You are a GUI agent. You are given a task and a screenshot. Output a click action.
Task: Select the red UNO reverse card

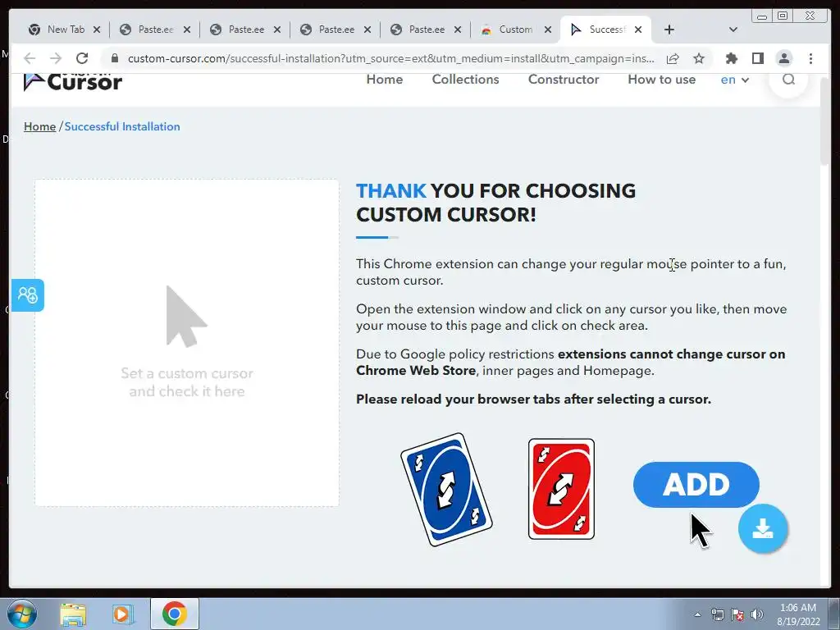click(561, 489)
